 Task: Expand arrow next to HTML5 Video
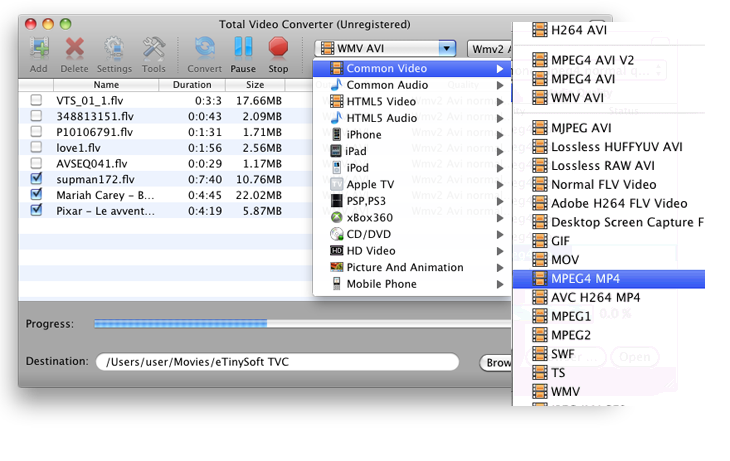[500, 102]
